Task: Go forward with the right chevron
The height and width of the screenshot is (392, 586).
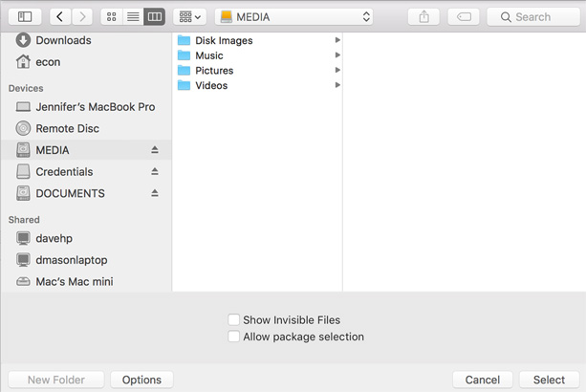Action: point(82,17)
